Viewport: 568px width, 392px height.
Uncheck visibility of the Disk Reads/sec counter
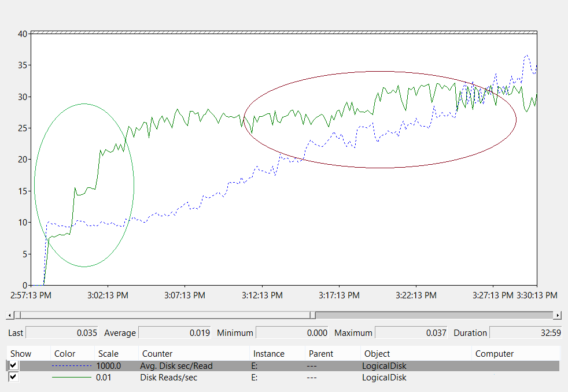13,377
